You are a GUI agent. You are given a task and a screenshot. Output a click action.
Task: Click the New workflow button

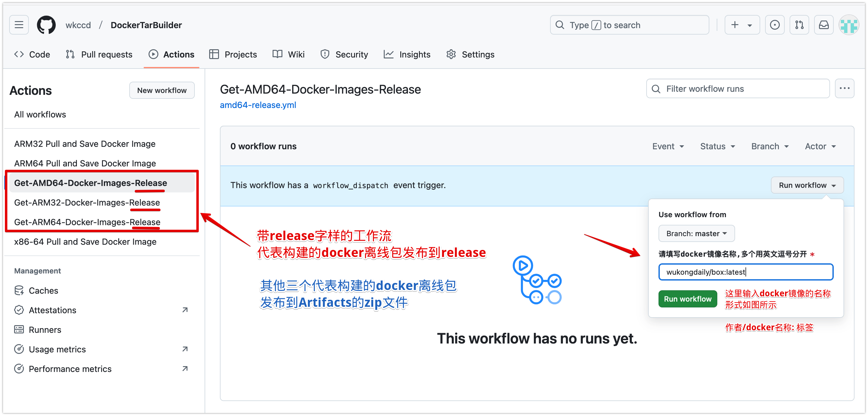coord(162,91)
